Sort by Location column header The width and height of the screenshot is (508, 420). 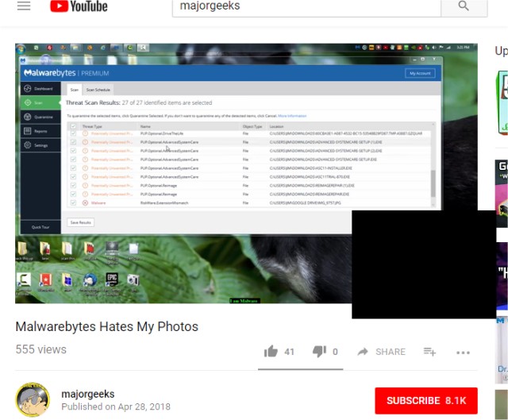click(x=276, y=126)
